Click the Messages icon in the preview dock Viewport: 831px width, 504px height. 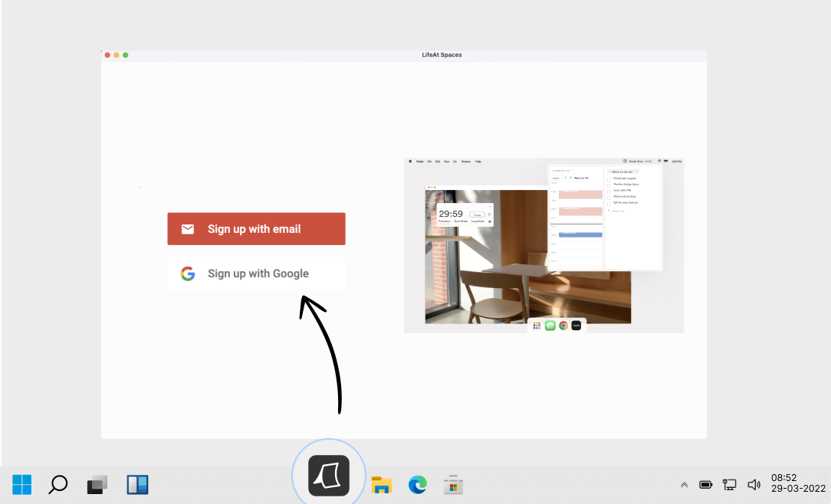[x=550, y=325]
